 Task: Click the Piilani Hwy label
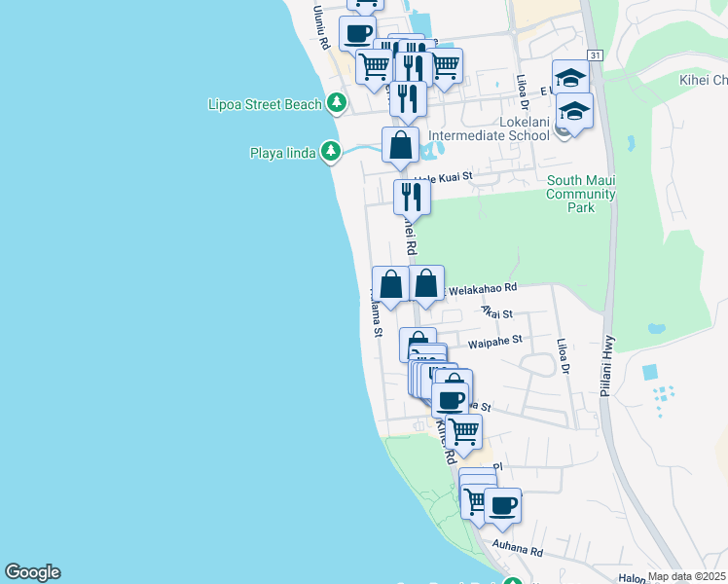click(x=607, y=366)
